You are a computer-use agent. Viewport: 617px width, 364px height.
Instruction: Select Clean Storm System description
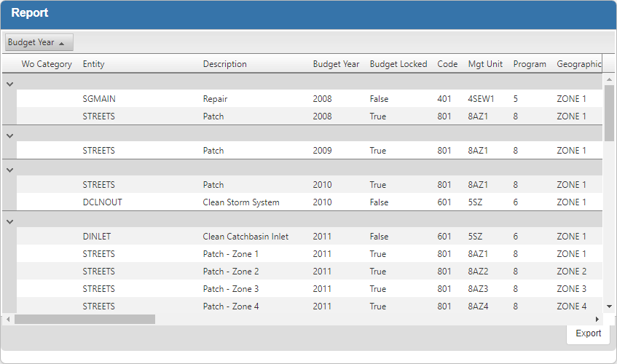click(241, 202)
